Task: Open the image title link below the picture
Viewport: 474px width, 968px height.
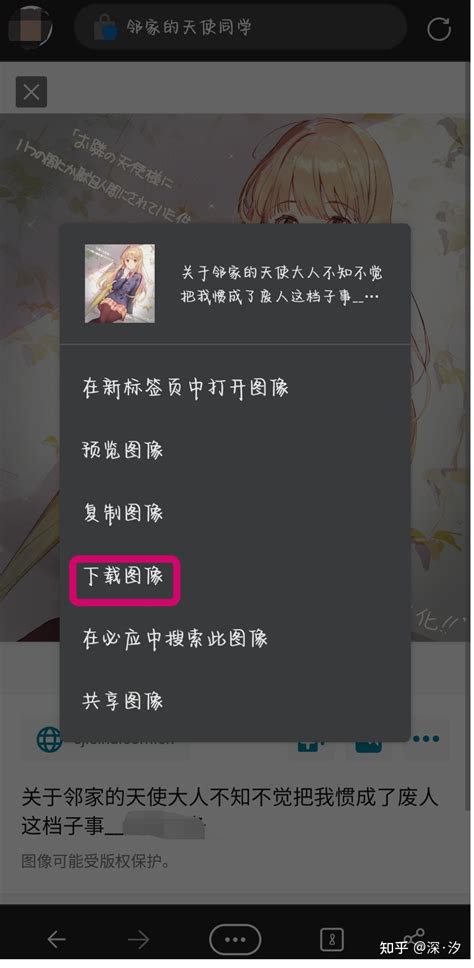Action: [x=230, y=812]
